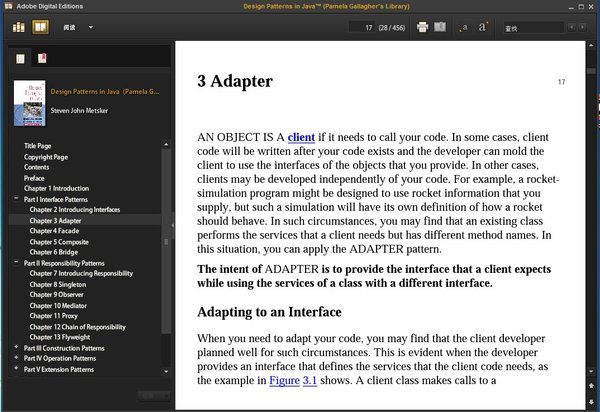Go to 'Chapter 8 Singleton'
This screenshot has height=412, width=600.
tap(58, 285)
